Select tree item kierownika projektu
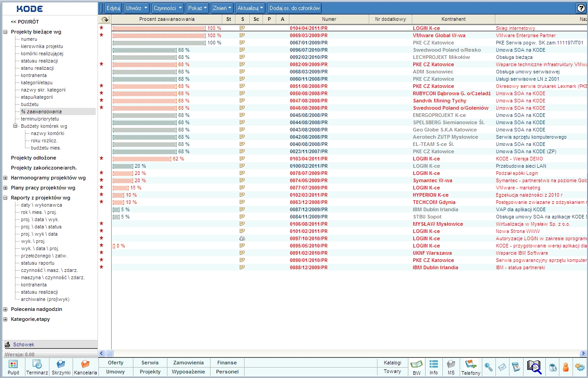The image size is (588, 378). click(x=42, y=46)
